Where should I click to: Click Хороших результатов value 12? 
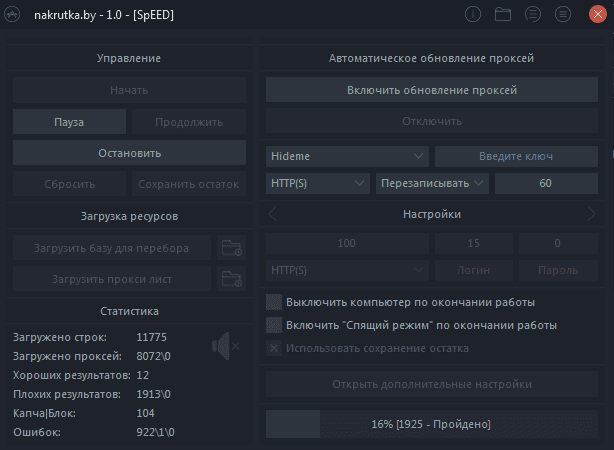coord(143,375)
